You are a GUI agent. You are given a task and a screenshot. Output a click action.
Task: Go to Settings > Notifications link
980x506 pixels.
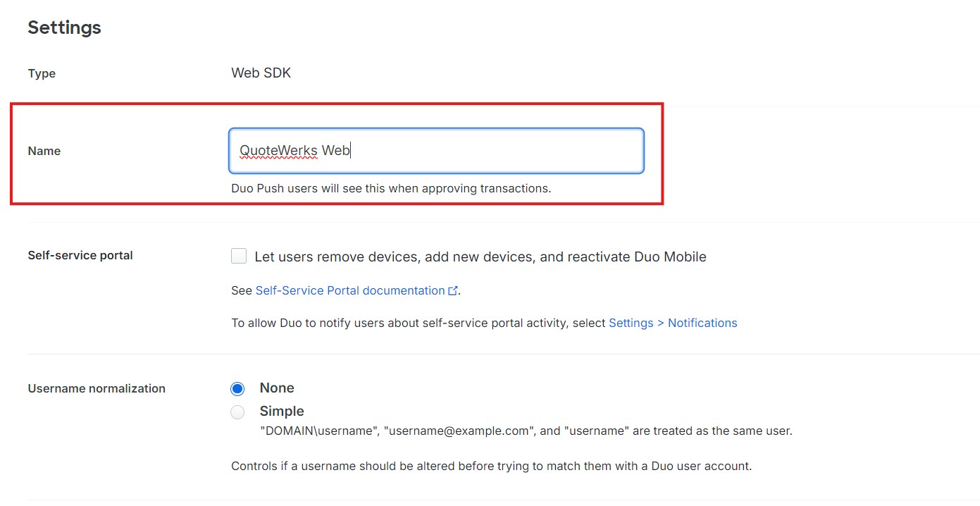click(673, 323)
